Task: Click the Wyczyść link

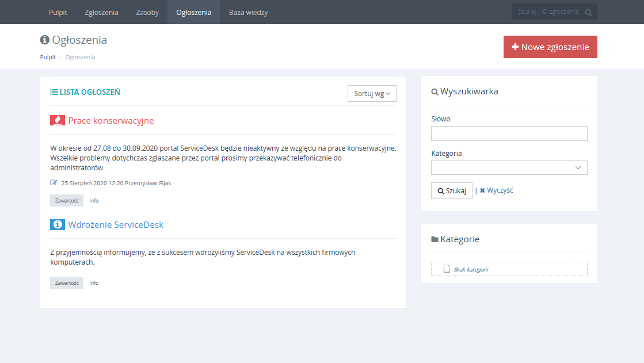Action: pyautogui.click(x=497, y=190)
